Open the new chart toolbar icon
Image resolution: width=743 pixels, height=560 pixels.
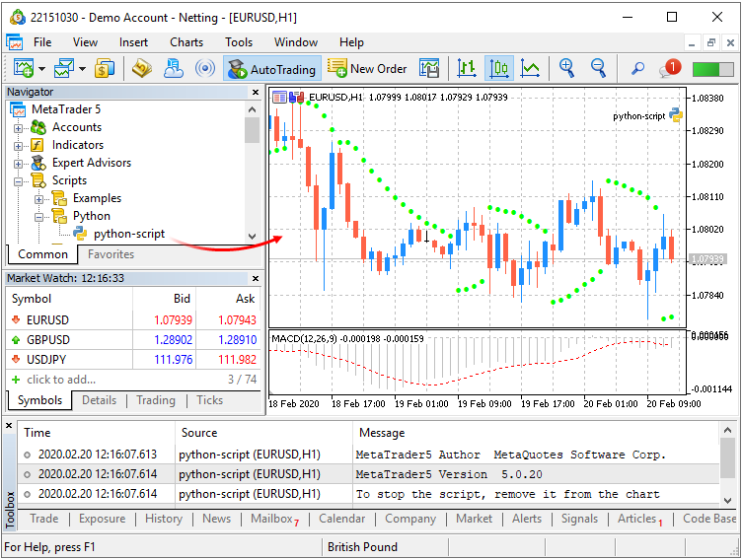(x=24, y=69)
